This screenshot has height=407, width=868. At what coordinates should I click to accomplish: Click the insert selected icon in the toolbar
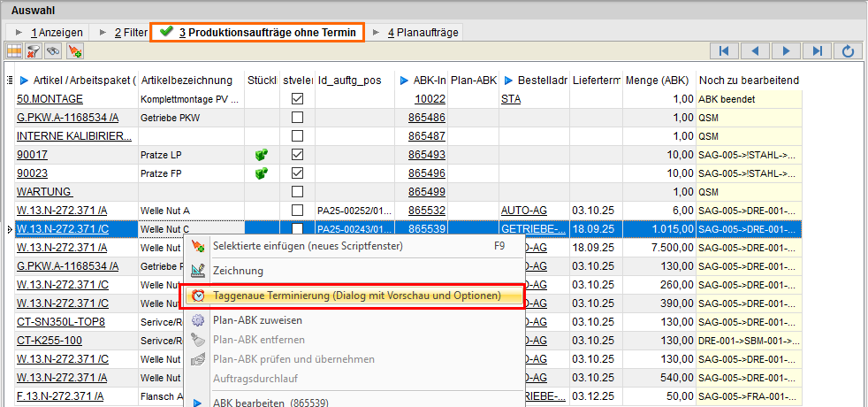point(74,51)
